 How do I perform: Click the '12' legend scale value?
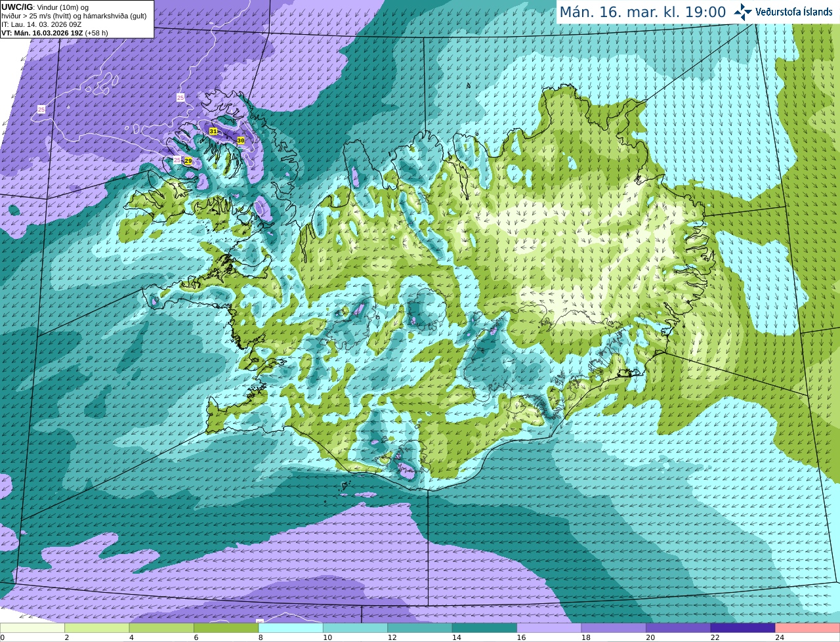pyautogui.click(x=392, y=637)
